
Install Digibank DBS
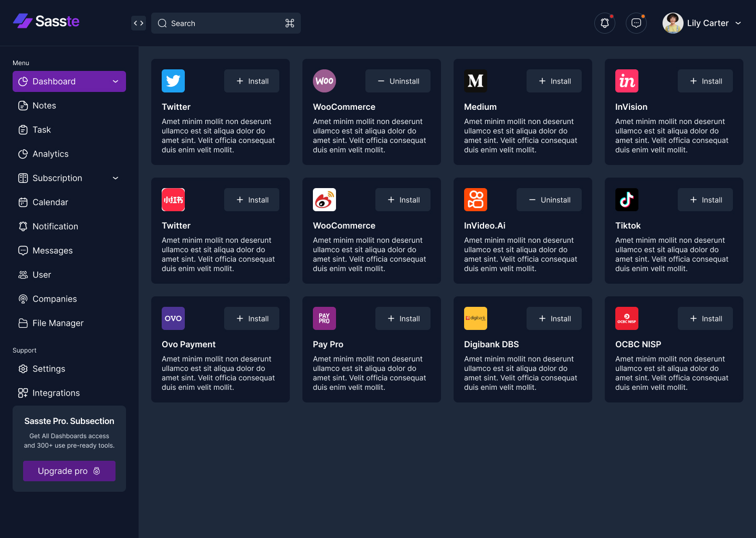pos(554,318)
